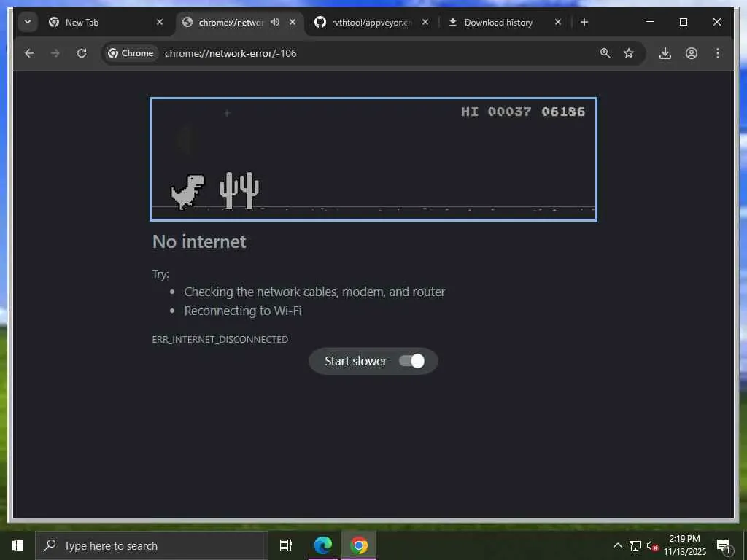Go forward with the forward arrow
The width and height of the screenshot is (747, 560).
pyautogui.click(x=55, y=53)
